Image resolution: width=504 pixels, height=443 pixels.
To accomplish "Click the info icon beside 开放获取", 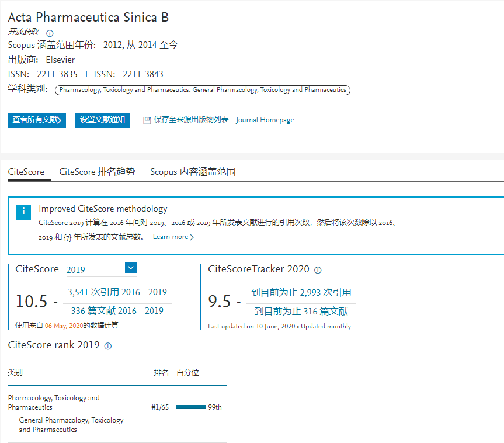I will point(50,33).
